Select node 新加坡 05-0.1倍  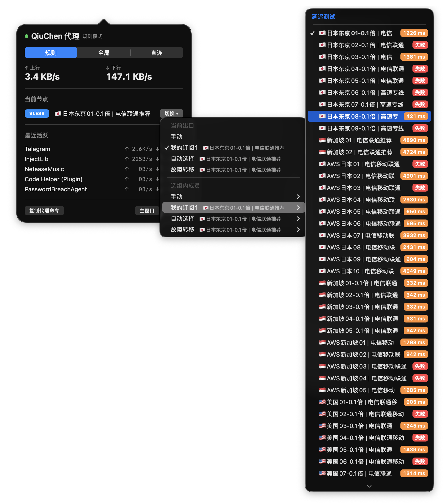point(369,331)
